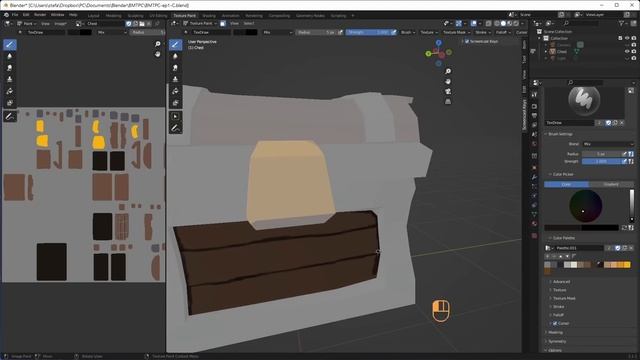Image resolution: width=640 pixels, height=360 pixels.
Task: Expand the Falloff panel
Action: coord(558,315)
